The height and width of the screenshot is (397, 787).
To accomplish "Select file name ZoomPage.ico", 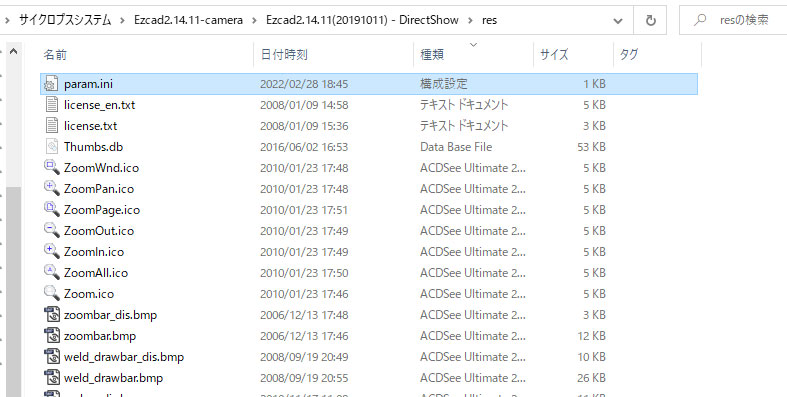I will (x=102, y=210).
